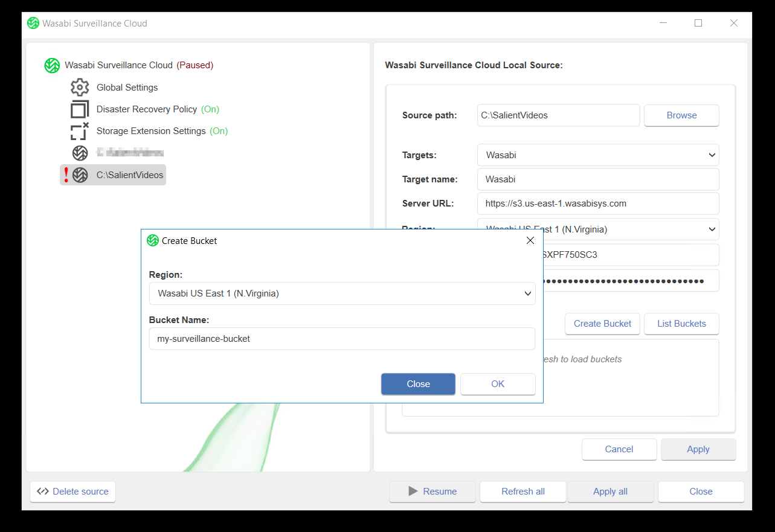
Task: Click the C:\SalientVideos source icon
Action: 80,175
